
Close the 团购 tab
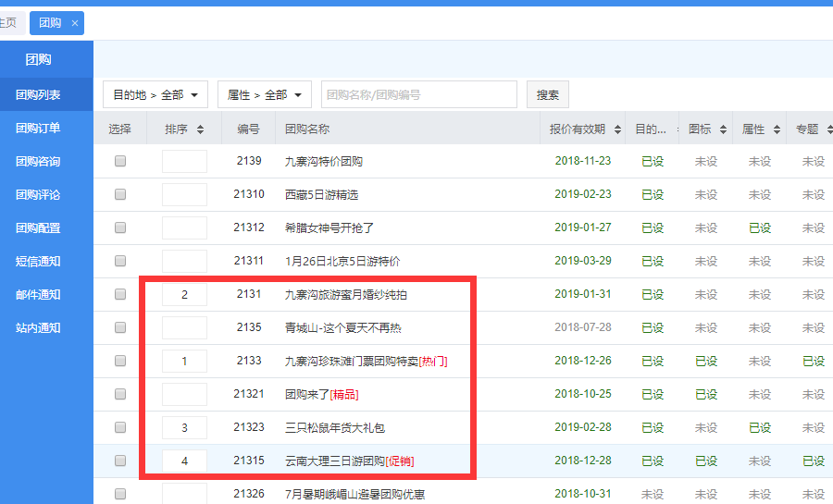[x=75, y=23]
